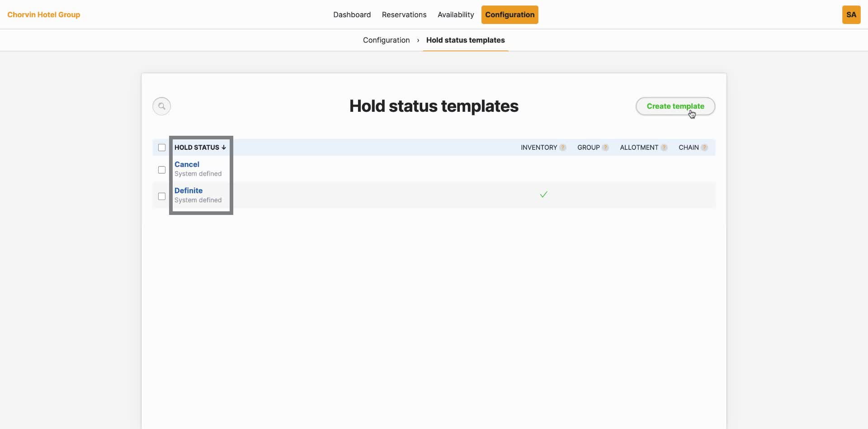The image size is (868, 429).
Task: Open the Definite hold status template
Action: pos(189,191)
